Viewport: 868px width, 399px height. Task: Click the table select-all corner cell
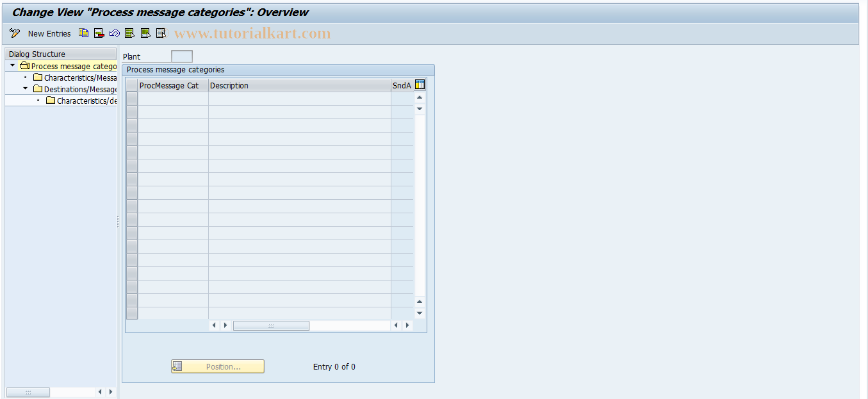[132, 85]
